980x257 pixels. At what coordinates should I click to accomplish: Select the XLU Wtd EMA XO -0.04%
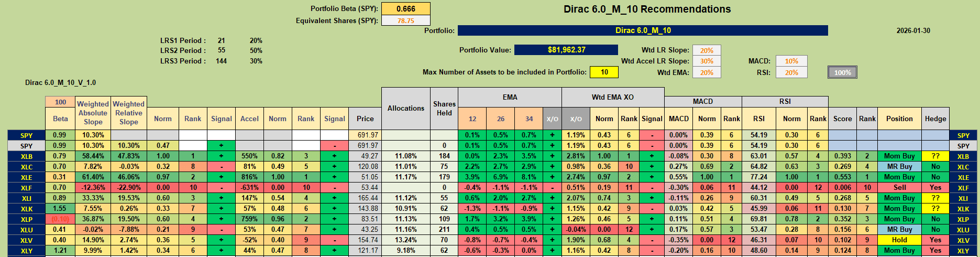pos(576,229)
